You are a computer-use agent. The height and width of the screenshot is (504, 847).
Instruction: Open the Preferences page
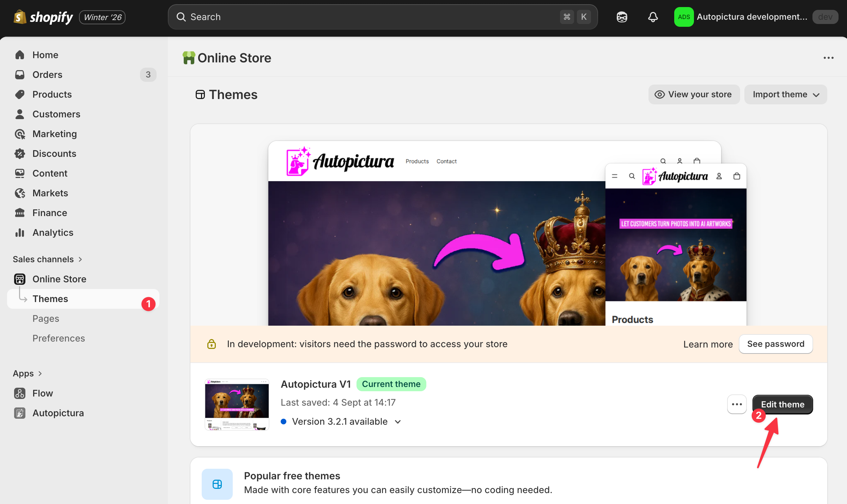point(59,338)
